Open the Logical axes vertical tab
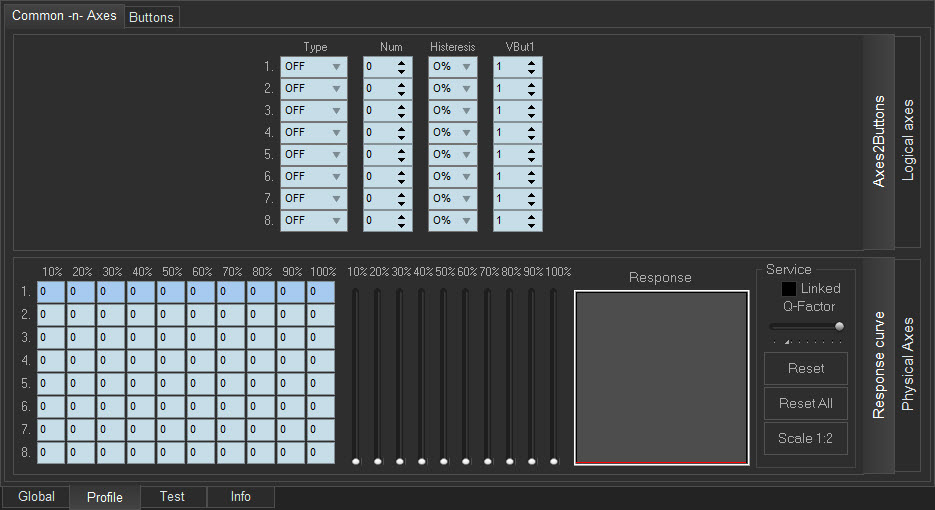 coord(908,141)
